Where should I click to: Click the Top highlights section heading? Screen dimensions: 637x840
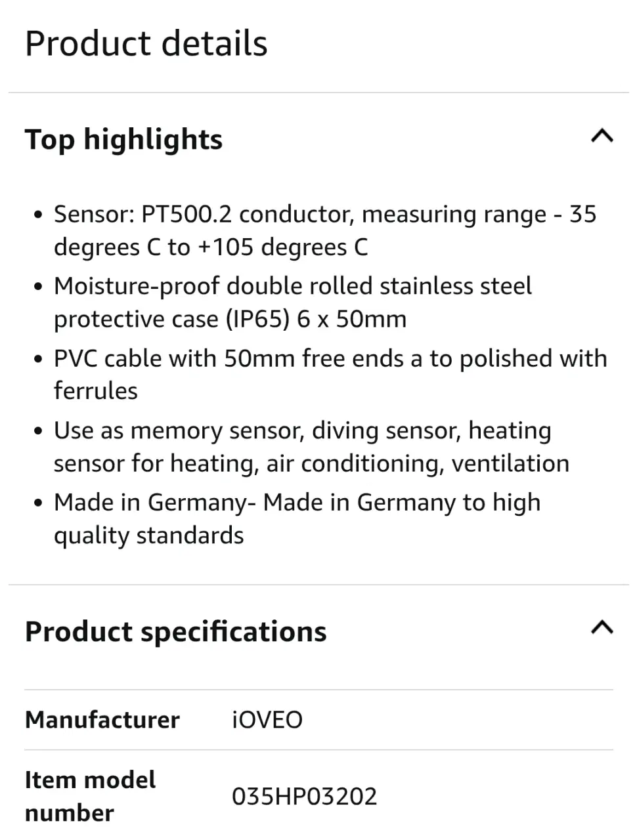tap(123, 140)
